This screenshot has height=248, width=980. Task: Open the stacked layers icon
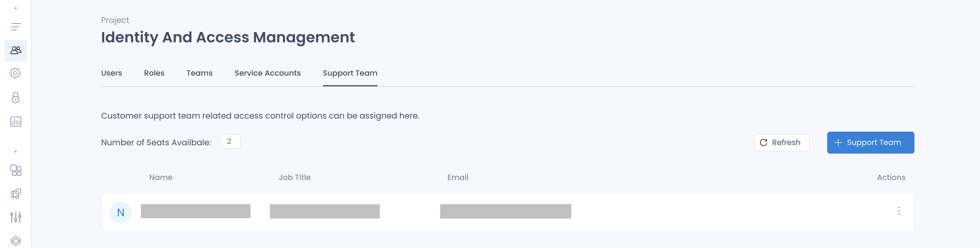16,241
